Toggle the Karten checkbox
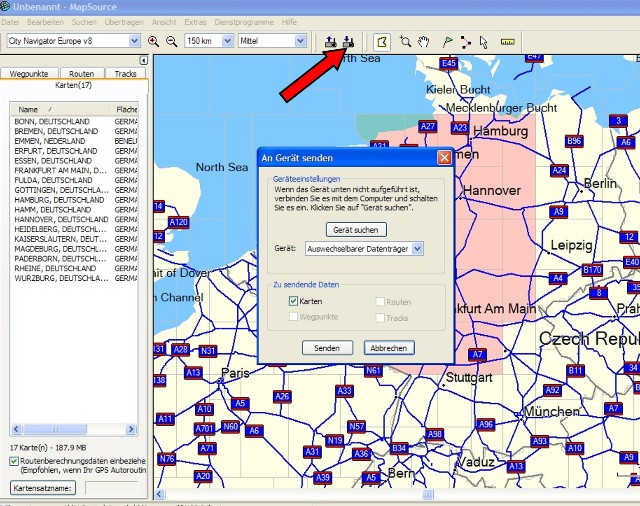640x506 pixels. 293,301
